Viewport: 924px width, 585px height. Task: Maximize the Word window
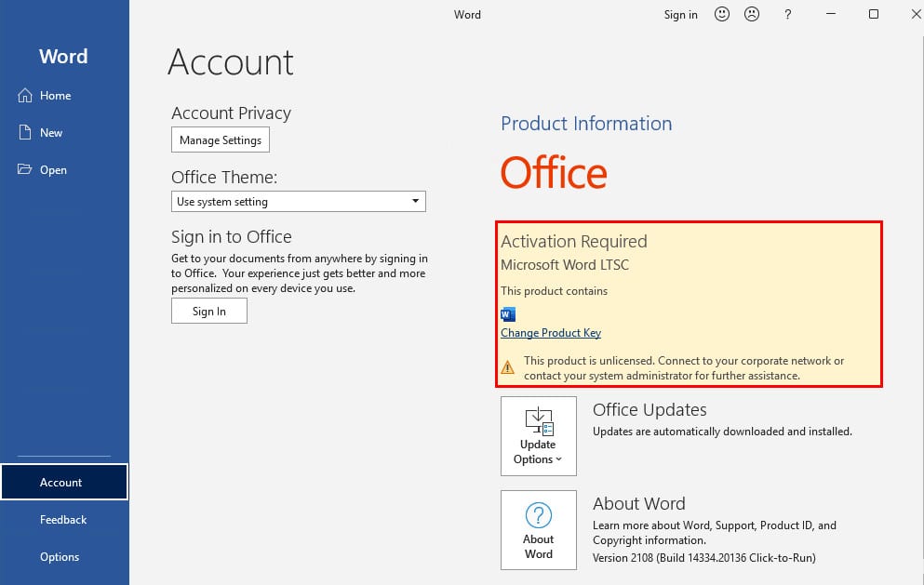(874, 14)
